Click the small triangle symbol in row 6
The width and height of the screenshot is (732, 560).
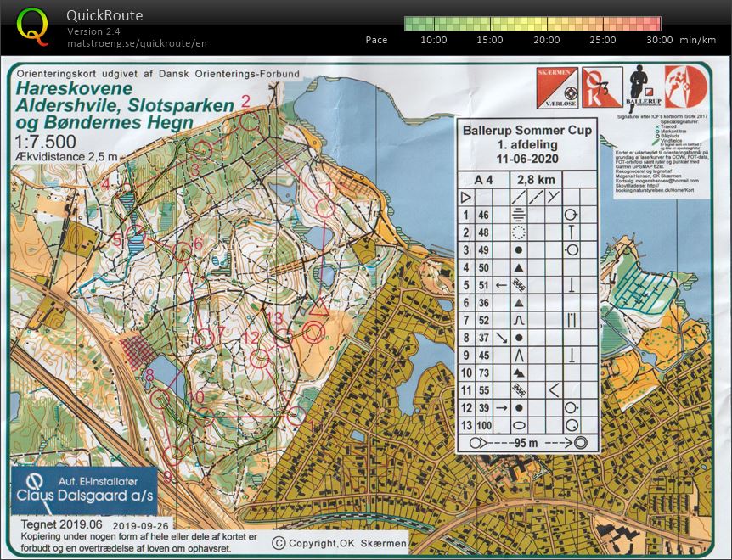point(518,303)
